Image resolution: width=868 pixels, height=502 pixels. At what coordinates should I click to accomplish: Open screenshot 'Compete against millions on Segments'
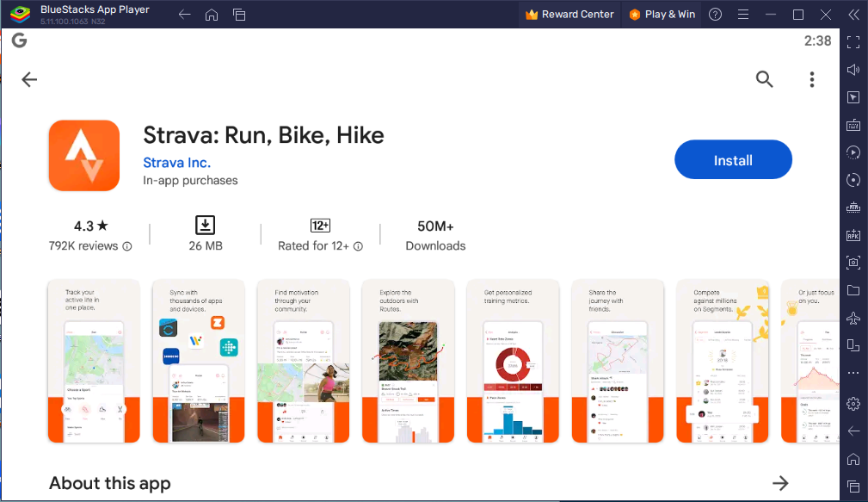point(723,362)
